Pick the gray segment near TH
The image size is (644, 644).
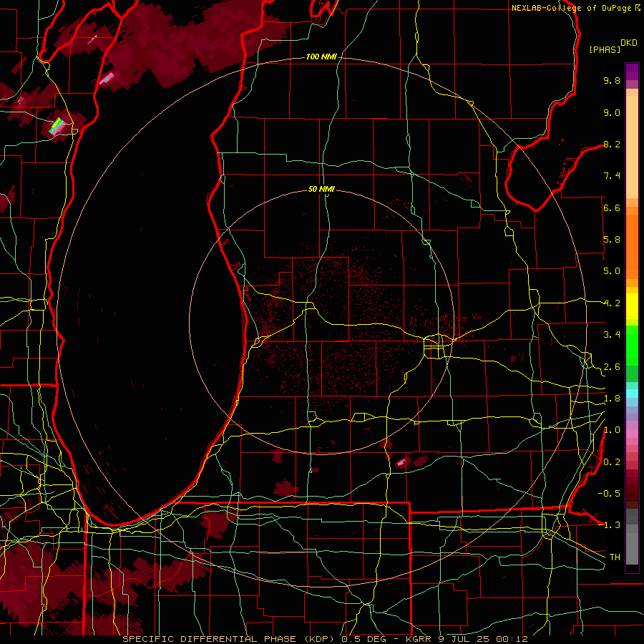pyautogui.click(x=632, y=548)
